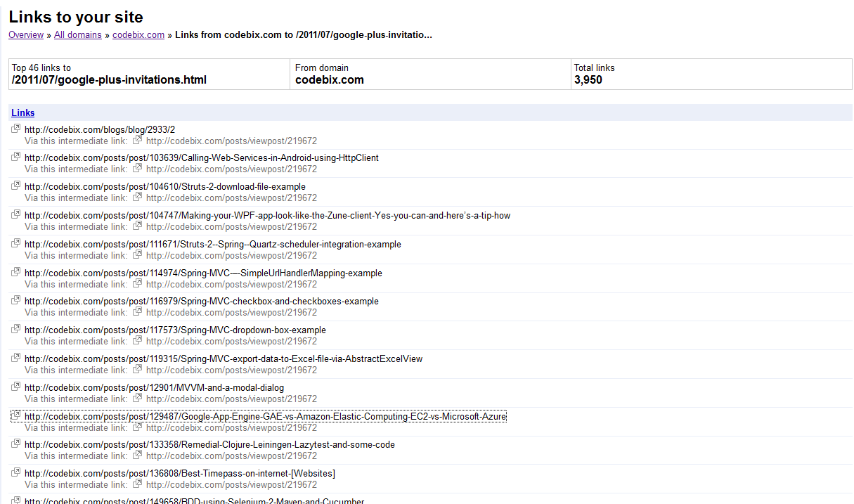Select '/2011/07/google-plus-invitations.html' text in summary
Image resolution: width=854 pixels, height=504 pixels.
109,80
